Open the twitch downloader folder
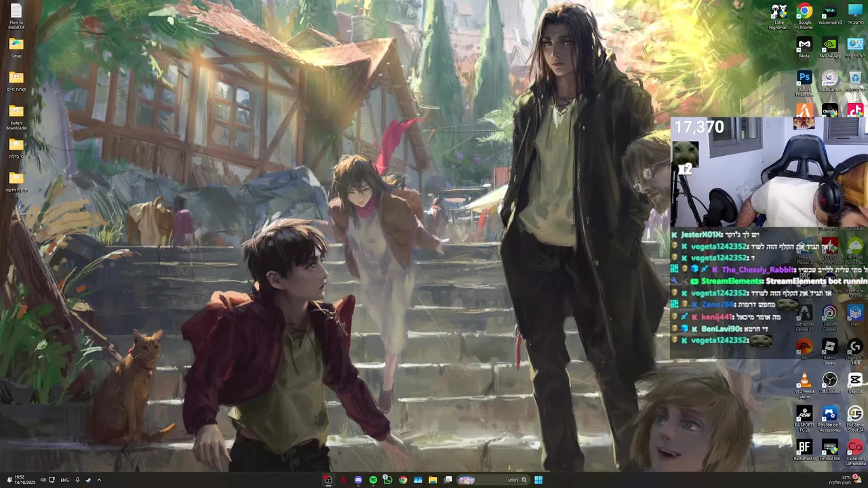Viewport: 868px width, 488px height. click(16, 117)
